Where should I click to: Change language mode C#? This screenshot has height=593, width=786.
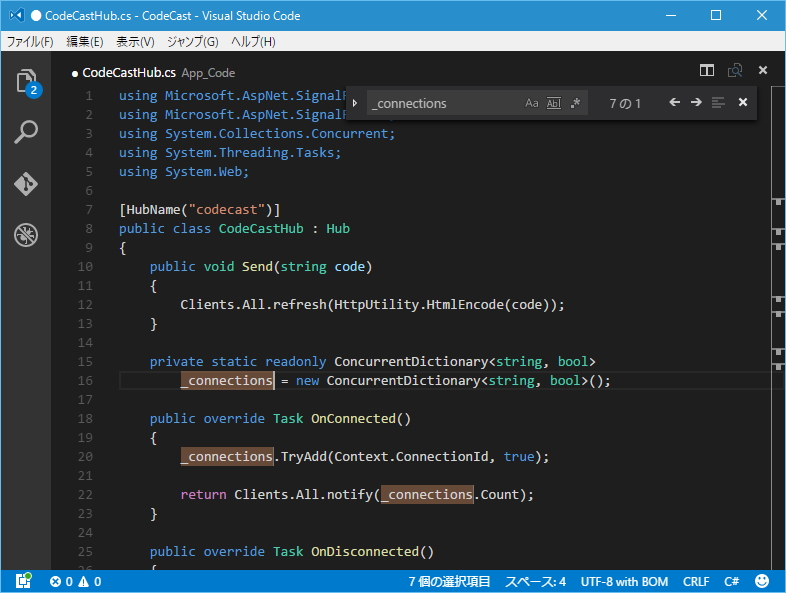(731, 581)
